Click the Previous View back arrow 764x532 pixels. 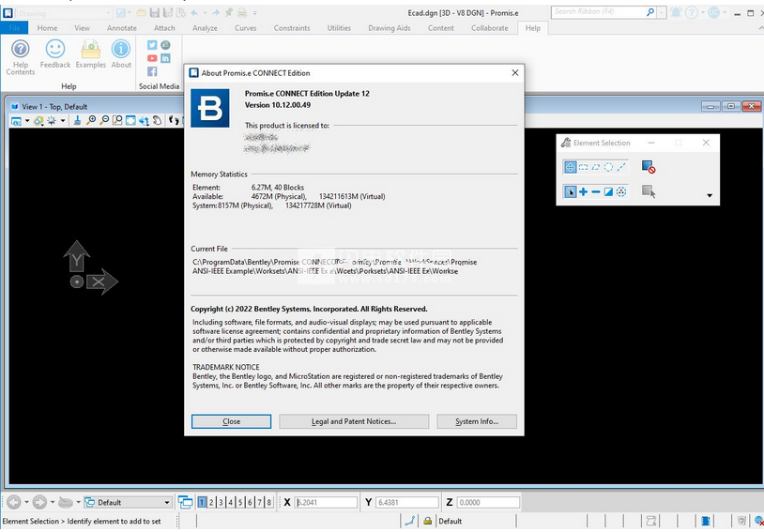[14, 502]
